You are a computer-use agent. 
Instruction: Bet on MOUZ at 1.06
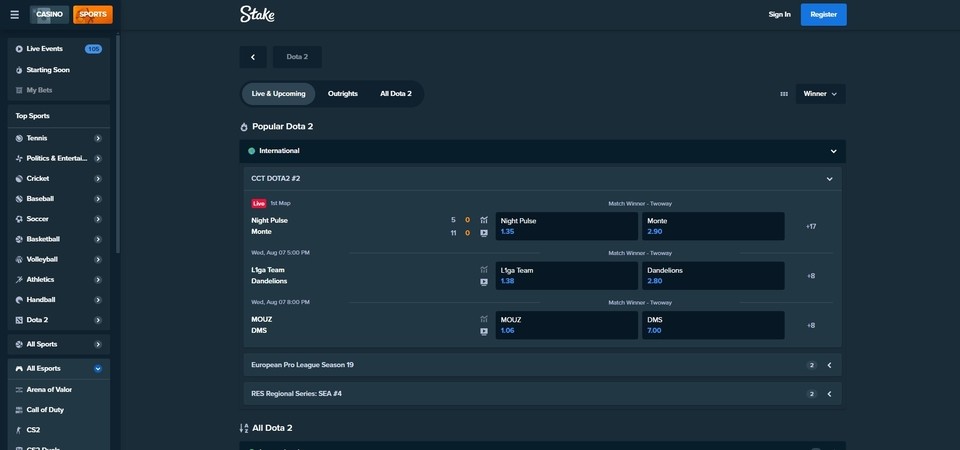(x=566, y=325)
